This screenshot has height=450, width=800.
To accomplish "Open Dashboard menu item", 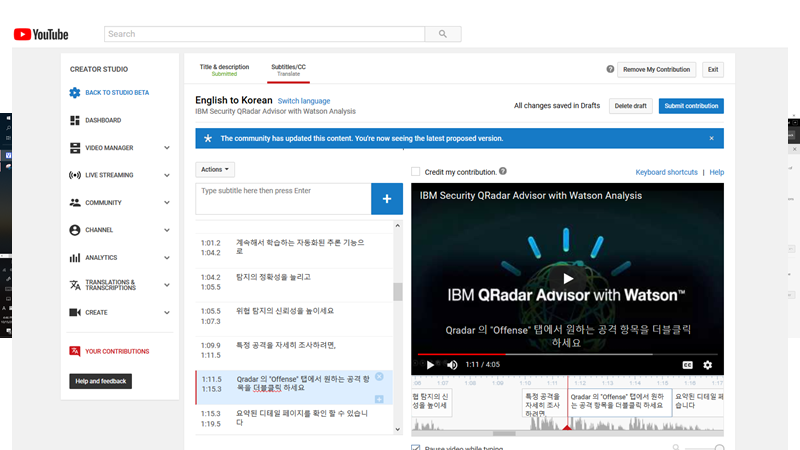I will [103, 120].
